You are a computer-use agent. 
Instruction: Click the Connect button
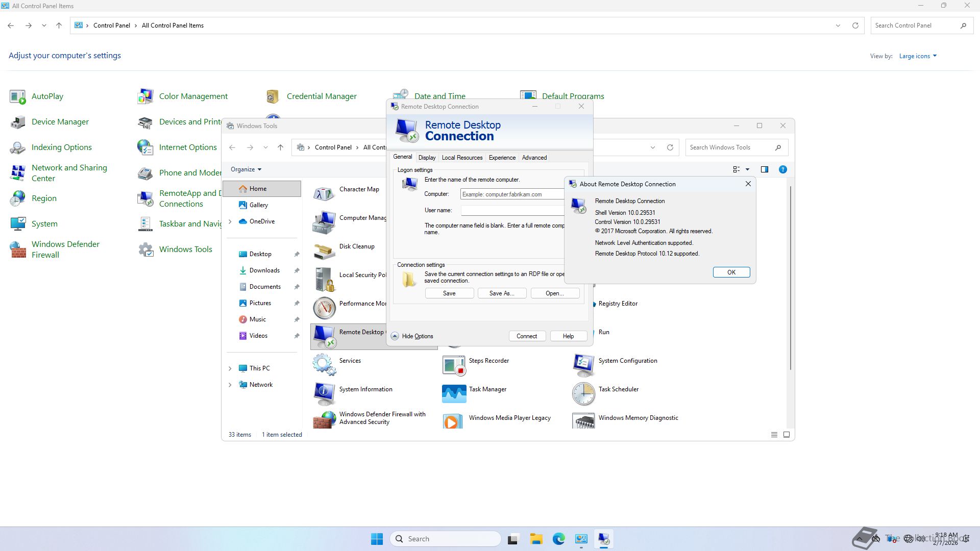527,336
